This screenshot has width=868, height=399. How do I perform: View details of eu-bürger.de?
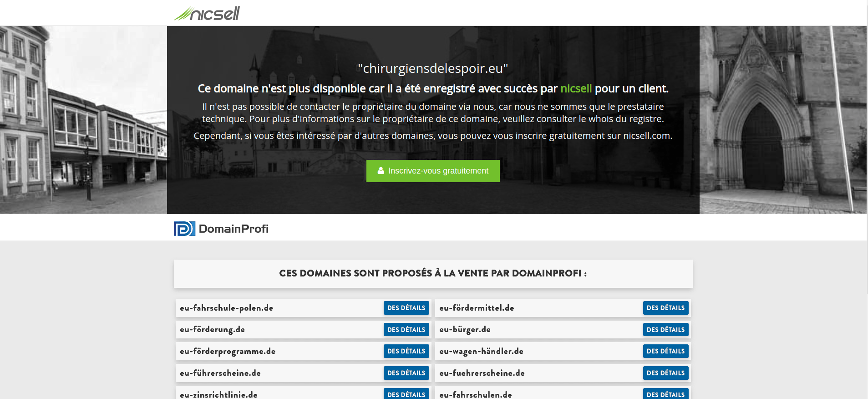pos(665,330)
